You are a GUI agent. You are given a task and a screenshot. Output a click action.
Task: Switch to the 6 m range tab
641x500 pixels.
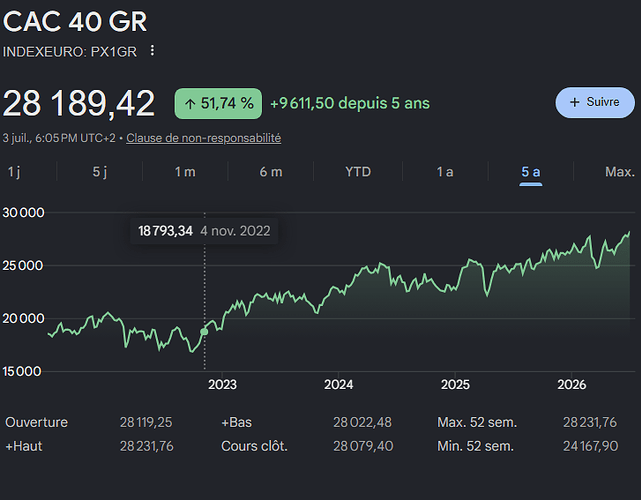271,172
